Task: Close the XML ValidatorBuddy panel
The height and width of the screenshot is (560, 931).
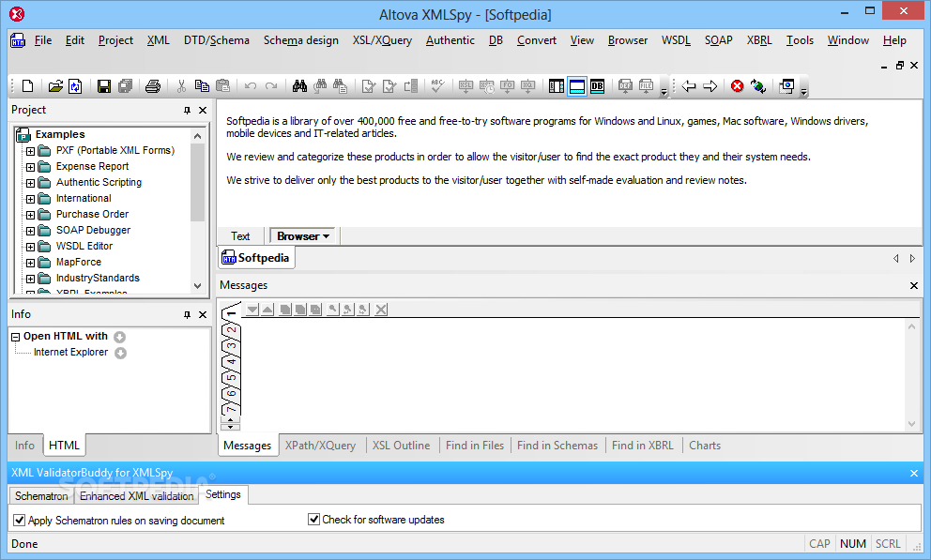Action: click(x=914, y=474)
